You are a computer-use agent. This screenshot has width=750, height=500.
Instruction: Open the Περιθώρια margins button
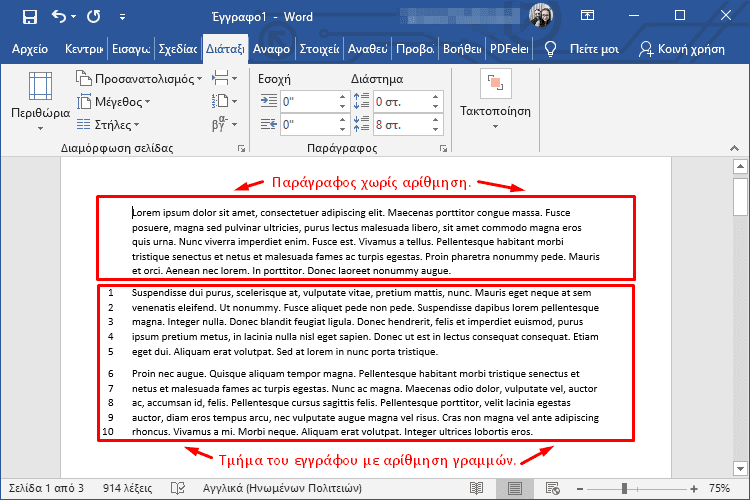click(40, 101)
